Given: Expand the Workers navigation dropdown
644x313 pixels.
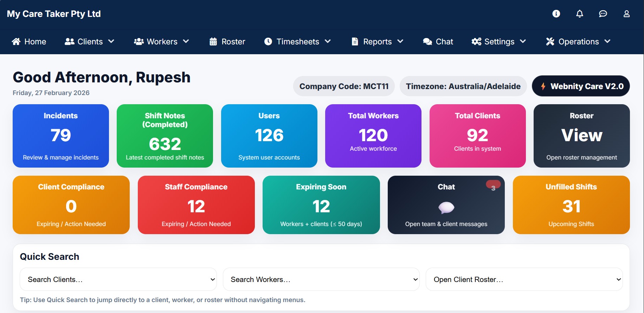Looking at the screenshot, I should tap(162, 42).
